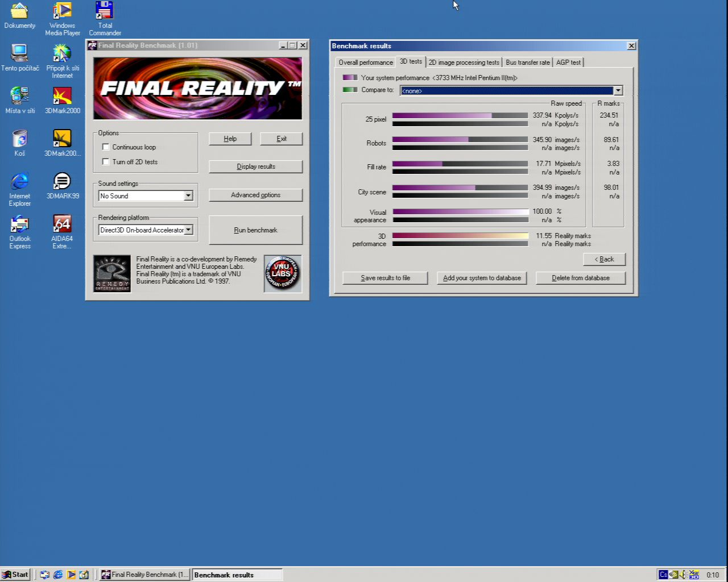Open the Total Commander desktop icon
The width and height of the screenshot is (728, 582).
coord(105,19)
